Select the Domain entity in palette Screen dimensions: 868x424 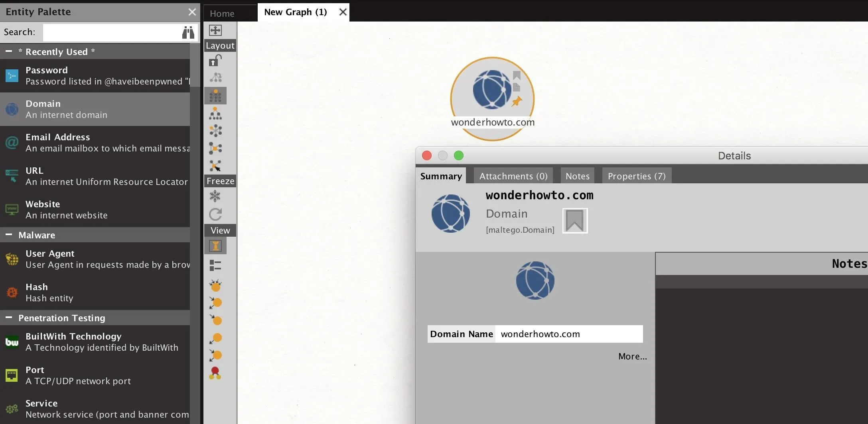(95, 109)
